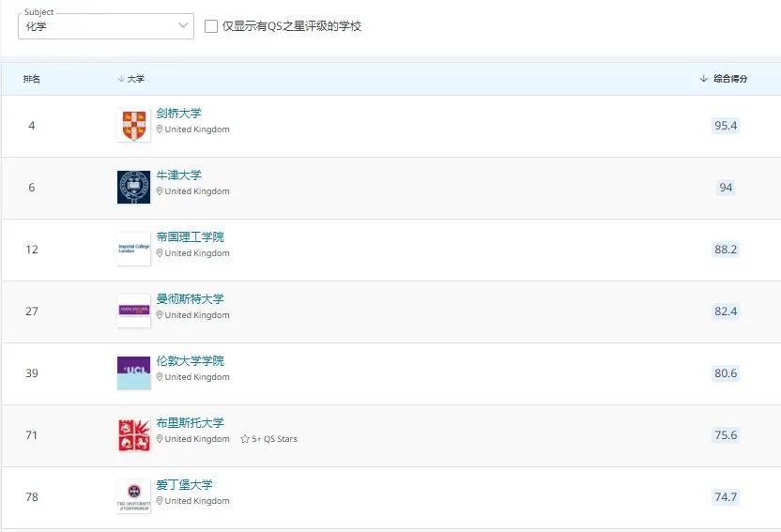781x532 pixels.
Task: Click the location pin beside 布里斯托大学's United Kingdom
Action: tap(160, 439)
